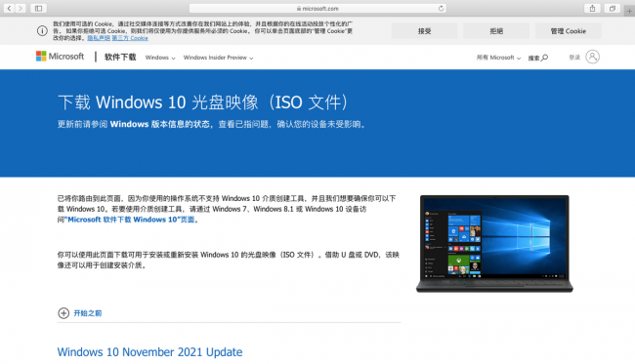Show the tab overview icon
Image resolution: width=635 pixels, height=364 pixels.
pos(612,8)
